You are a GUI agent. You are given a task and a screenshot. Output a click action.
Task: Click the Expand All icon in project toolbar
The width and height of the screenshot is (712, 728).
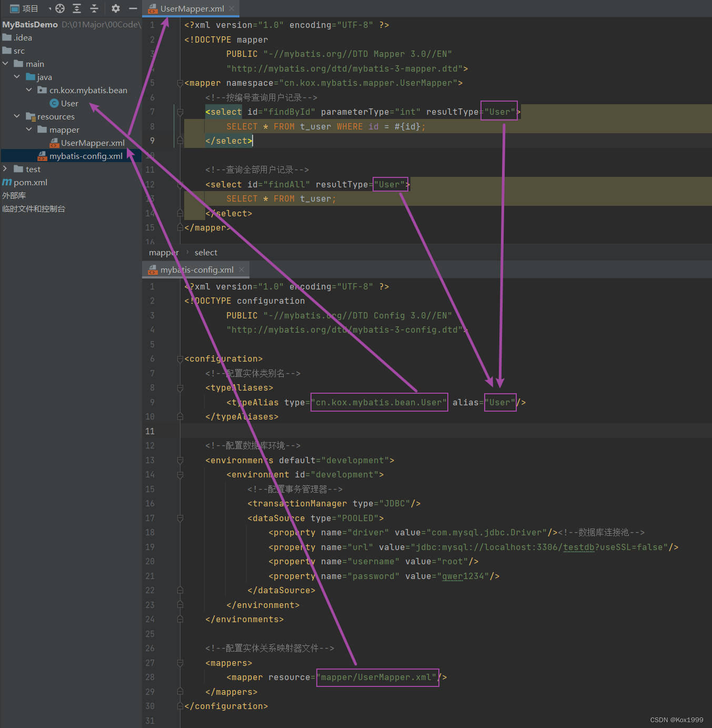click(77, 8)
